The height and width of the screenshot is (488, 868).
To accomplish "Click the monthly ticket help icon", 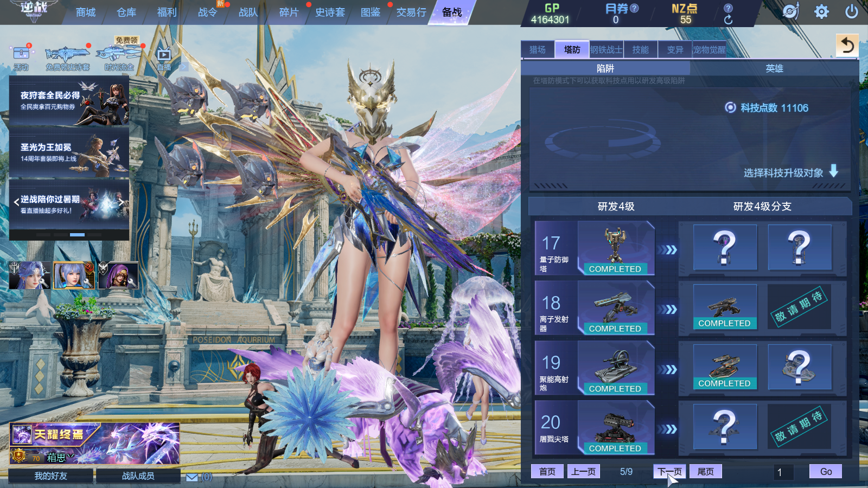I will tap(634, 8).
